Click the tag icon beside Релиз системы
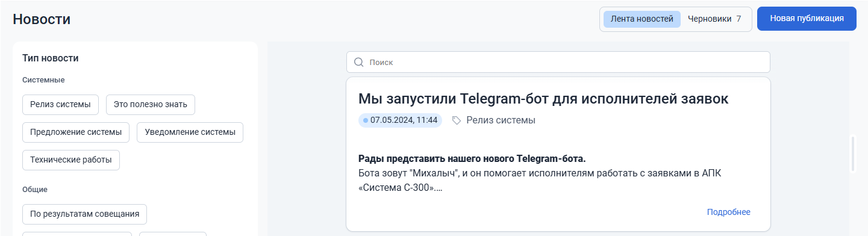The width and height of the screenshot is (868, 236). (457, 120)
